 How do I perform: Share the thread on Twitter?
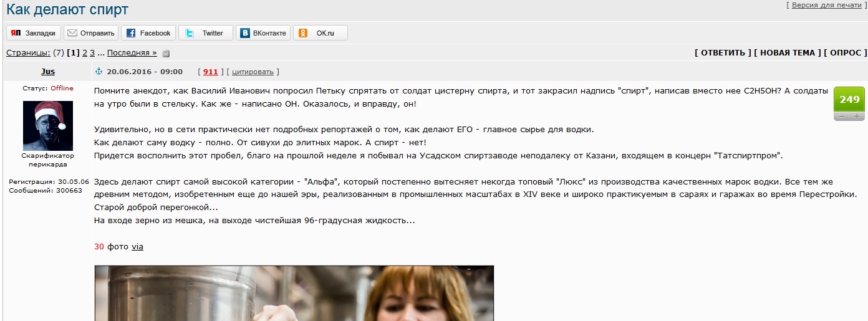click(x=206, y=33)
